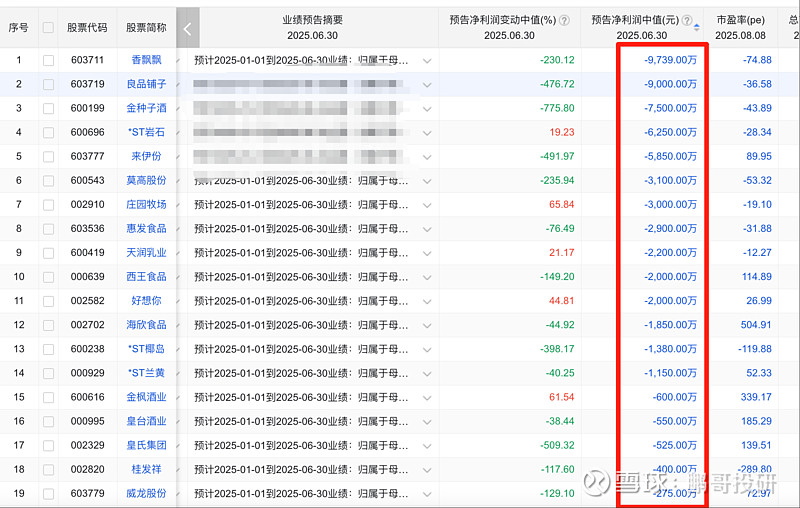
Task: Check the box for row 惠发食品
Action: (48, 228)
